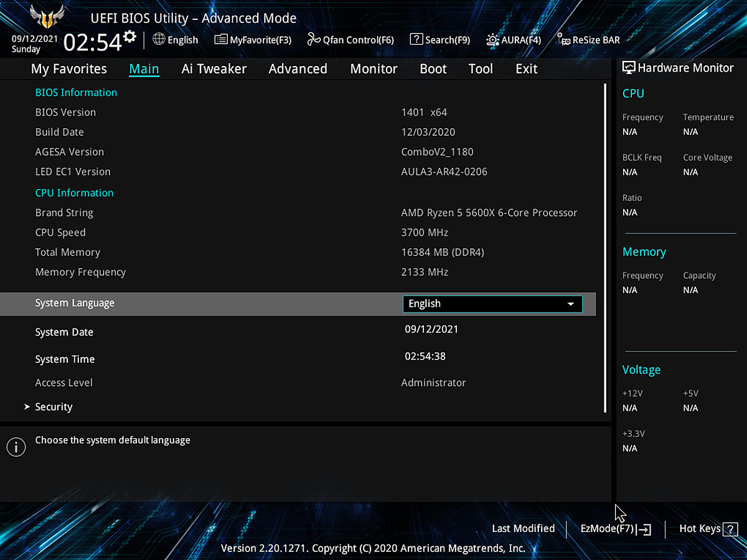
Task: Open Qfan Control fan icon
Action: (314, 40)
